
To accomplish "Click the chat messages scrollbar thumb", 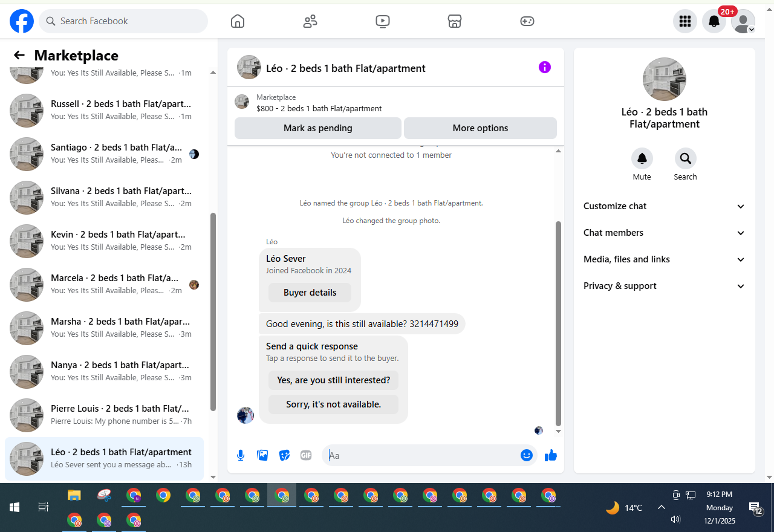I will (558, 323).
